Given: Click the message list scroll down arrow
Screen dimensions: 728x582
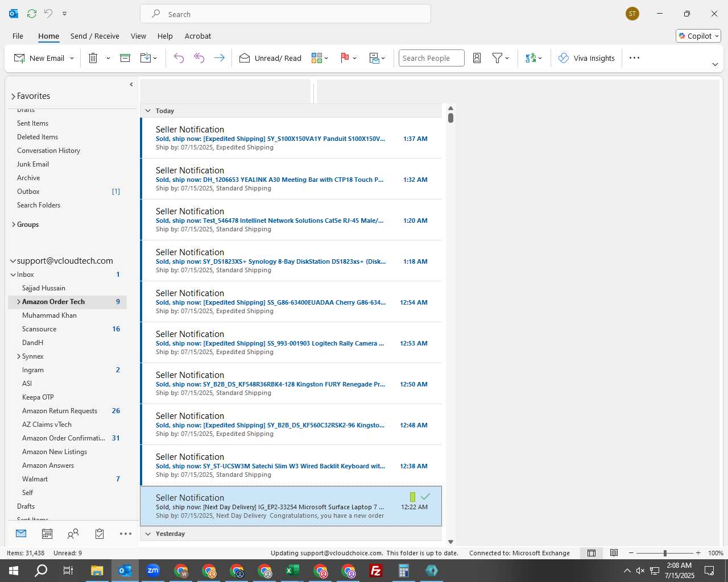Looking at the screenshot, I should click(450, 542).
